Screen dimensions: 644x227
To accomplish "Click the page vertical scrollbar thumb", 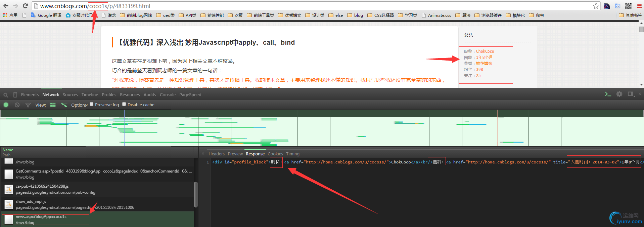I will point(641,30).
